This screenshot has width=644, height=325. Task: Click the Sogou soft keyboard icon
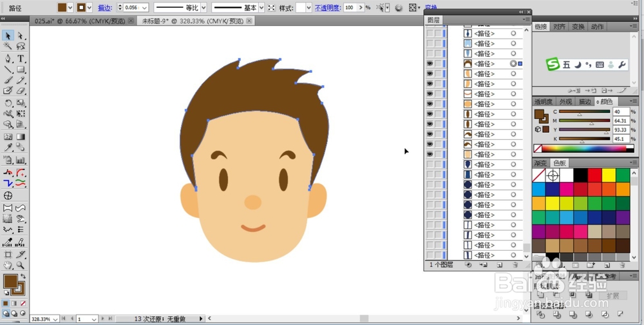[600, 64]
